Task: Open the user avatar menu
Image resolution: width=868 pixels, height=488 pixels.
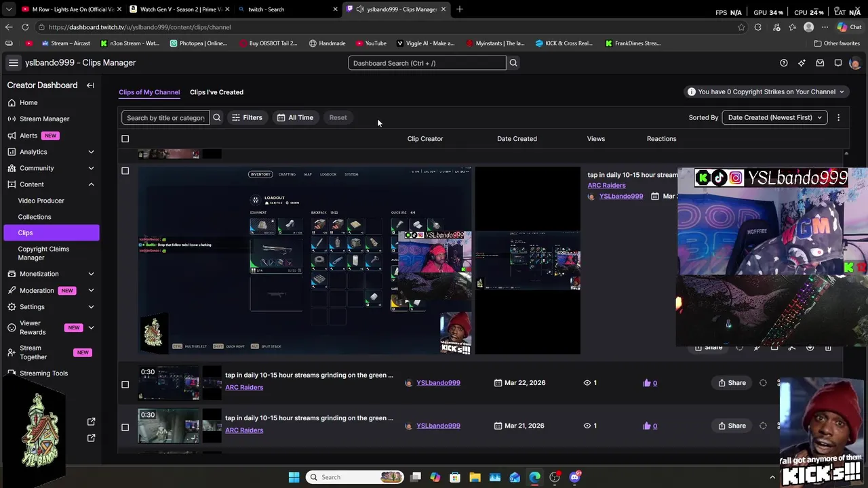Action: pyautogui.click(x=855, y=63)
